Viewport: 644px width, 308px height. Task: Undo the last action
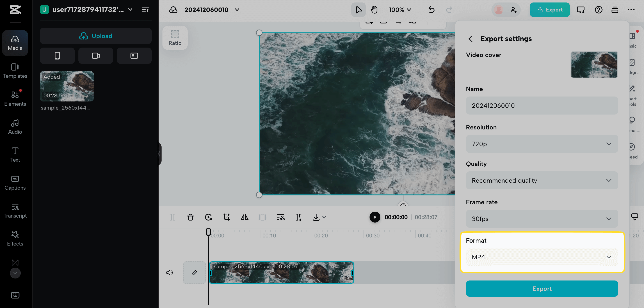pos(432,10)
